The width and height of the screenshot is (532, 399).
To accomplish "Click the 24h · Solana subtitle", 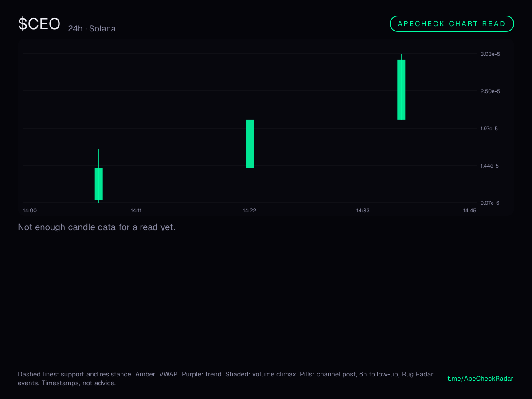I will click(92, 29).
